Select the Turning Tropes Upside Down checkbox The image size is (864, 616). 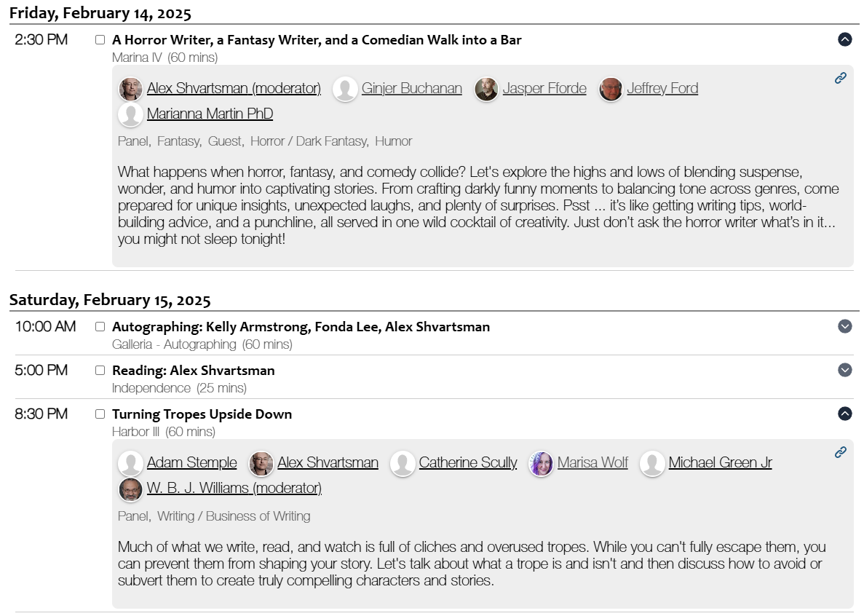100,414
